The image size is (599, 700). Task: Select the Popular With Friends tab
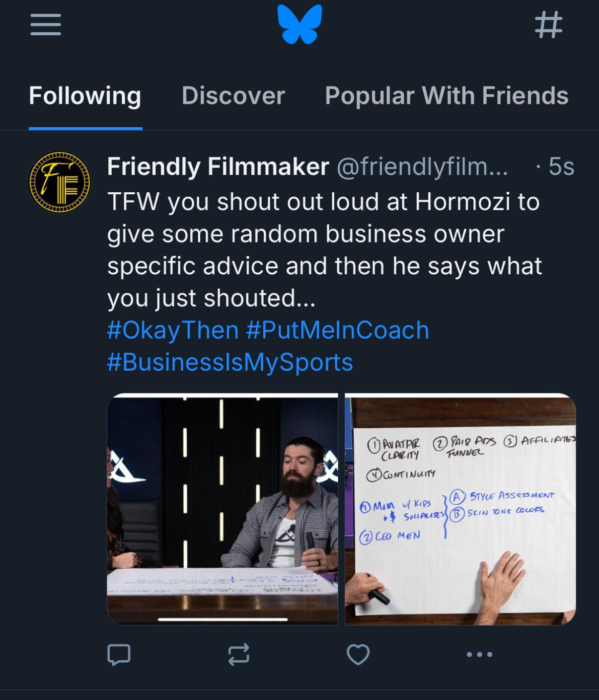(446, 96)
